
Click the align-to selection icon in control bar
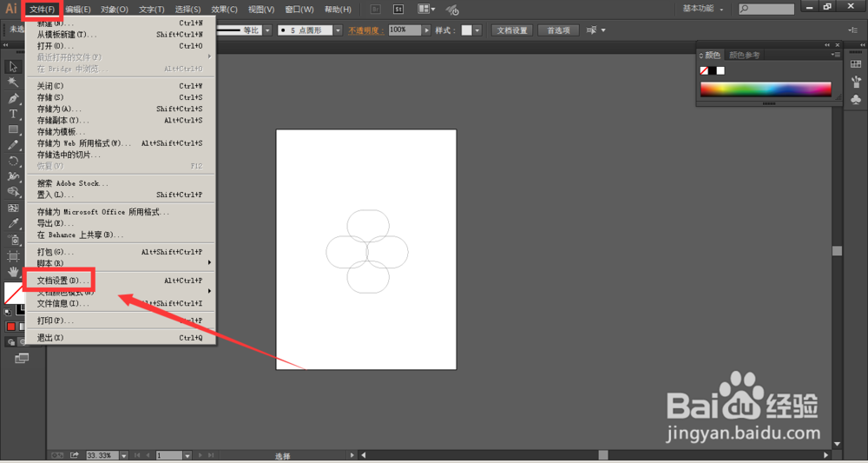(592, 30)
